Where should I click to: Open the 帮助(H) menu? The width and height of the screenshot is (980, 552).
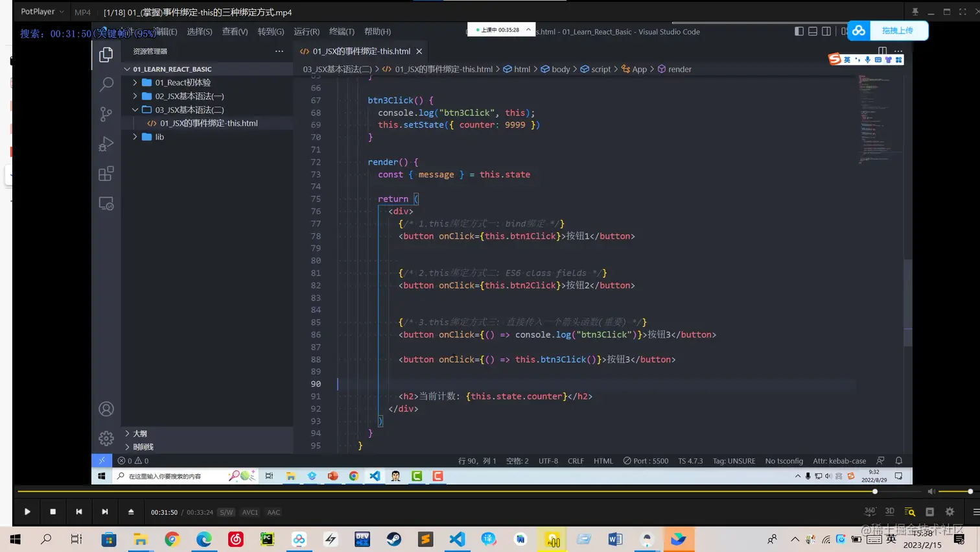(x=377, y=32)
